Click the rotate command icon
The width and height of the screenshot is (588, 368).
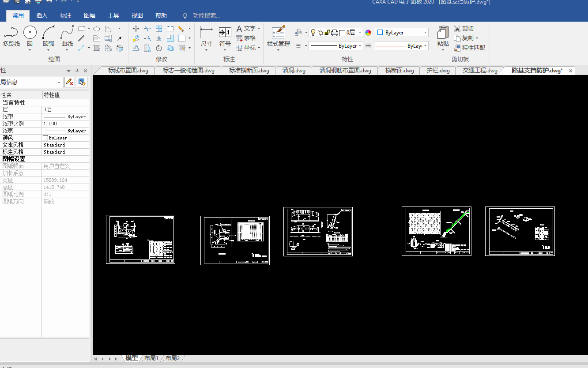click(x=159, y=48)
